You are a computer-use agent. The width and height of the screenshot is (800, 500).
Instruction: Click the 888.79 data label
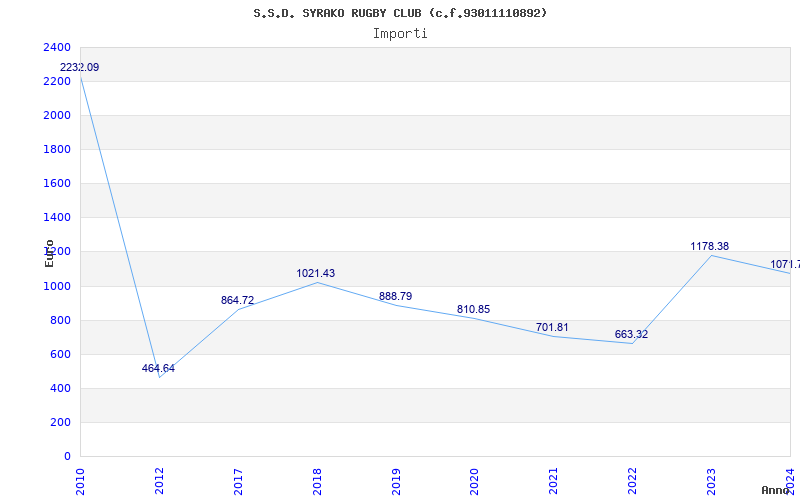tap(395, 296)
